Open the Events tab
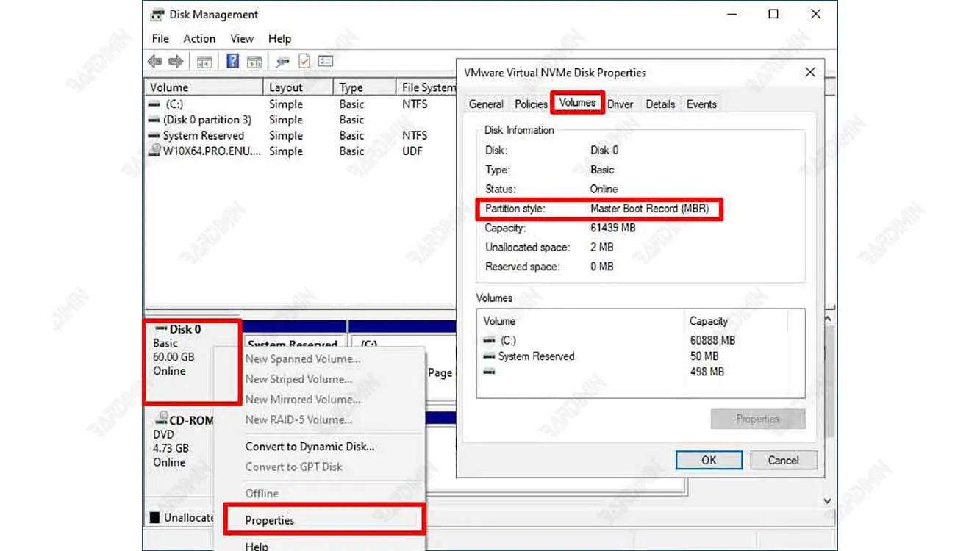 (701, 104)
